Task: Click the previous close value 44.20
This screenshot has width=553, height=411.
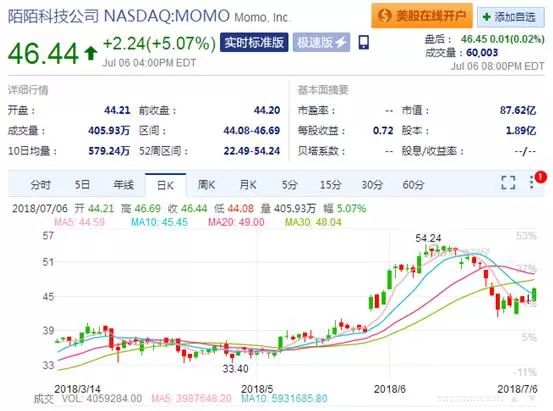Action: pos(267,110)
